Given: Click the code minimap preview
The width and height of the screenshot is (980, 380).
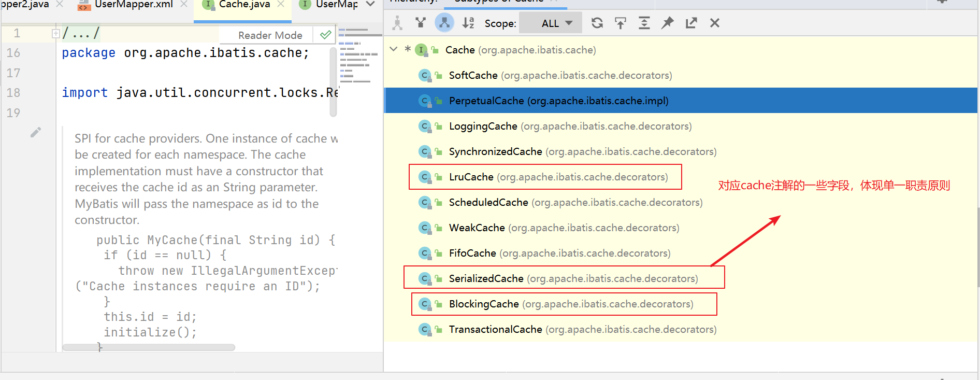Looking at the screenshot, I should tap(361, 56).
